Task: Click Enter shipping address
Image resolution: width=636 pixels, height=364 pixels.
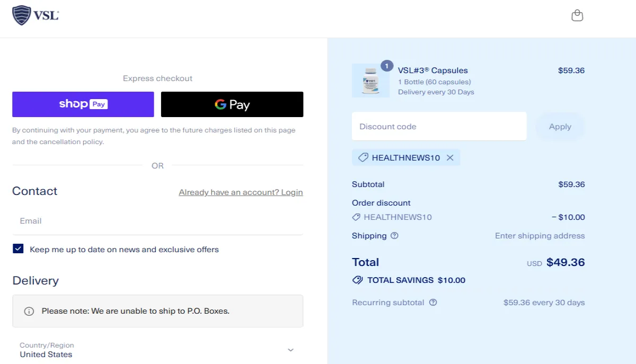Action: 540,236
